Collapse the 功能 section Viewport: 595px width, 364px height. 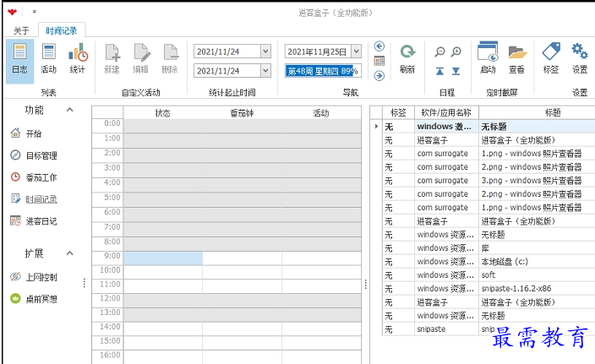click(x=69, y=111)
